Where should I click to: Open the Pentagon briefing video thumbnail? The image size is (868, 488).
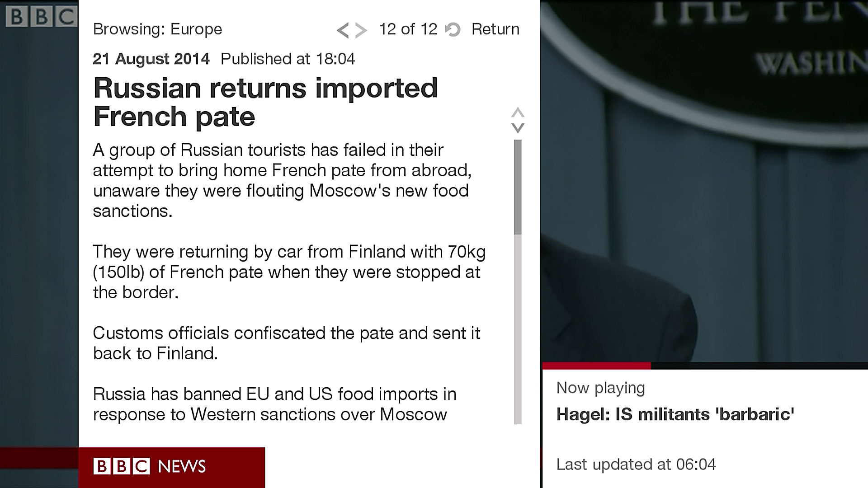(x=704, y=181)
